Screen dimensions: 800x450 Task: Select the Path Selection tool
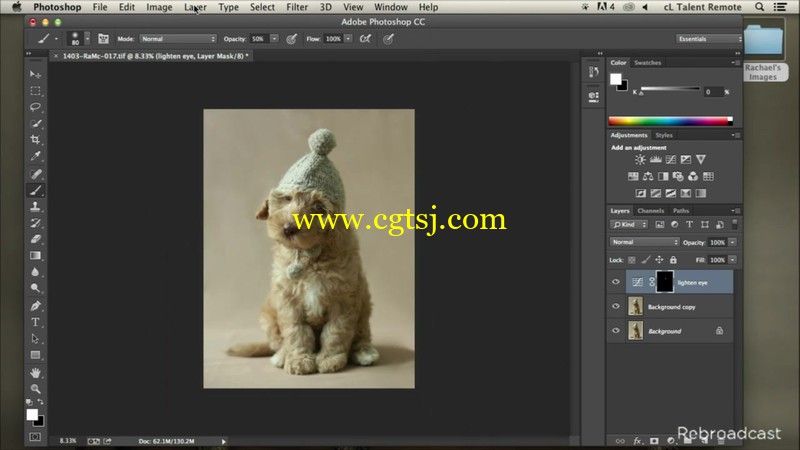point(35,338)
